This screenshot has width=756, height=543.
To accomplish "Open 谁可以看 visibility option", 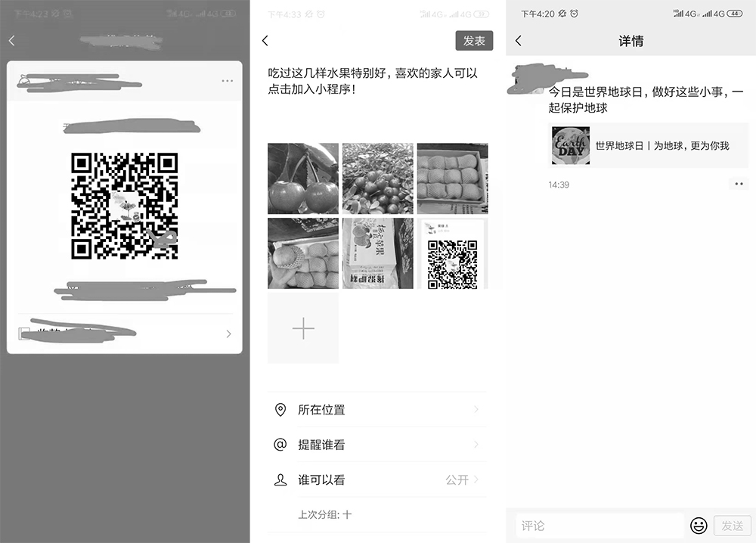I will pos(376,479).
